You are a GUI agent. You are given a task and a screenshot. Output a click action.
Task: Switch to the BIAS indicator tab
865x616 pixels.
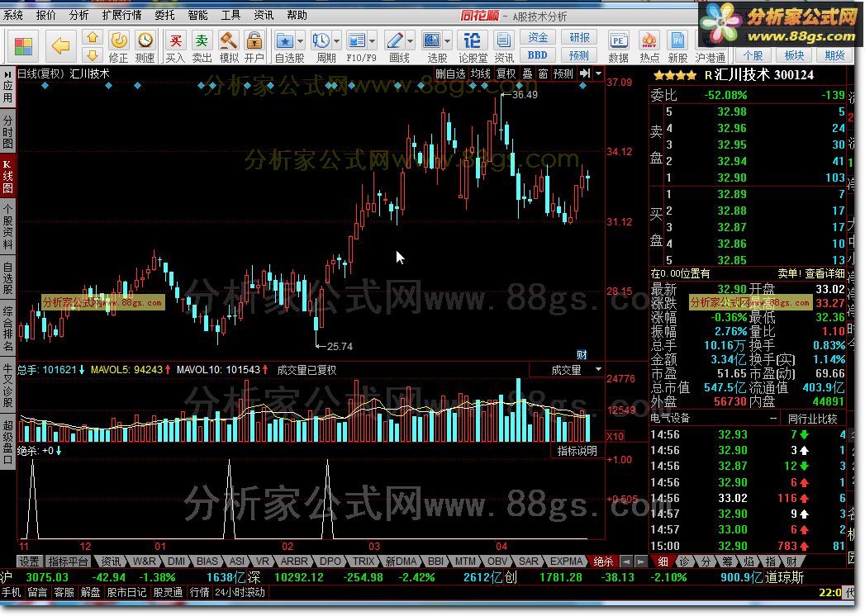click(207, 562)
